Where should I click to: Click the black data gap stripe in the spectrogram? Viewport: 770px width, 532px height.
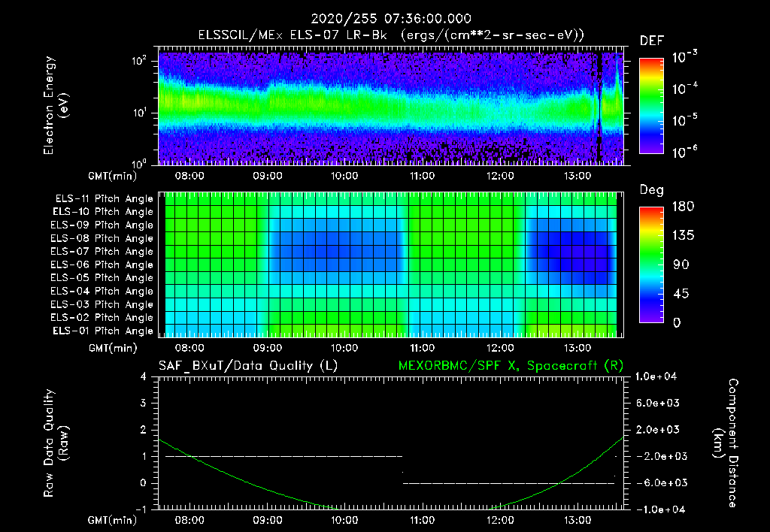pyautogui.click(x=599, y=108)
